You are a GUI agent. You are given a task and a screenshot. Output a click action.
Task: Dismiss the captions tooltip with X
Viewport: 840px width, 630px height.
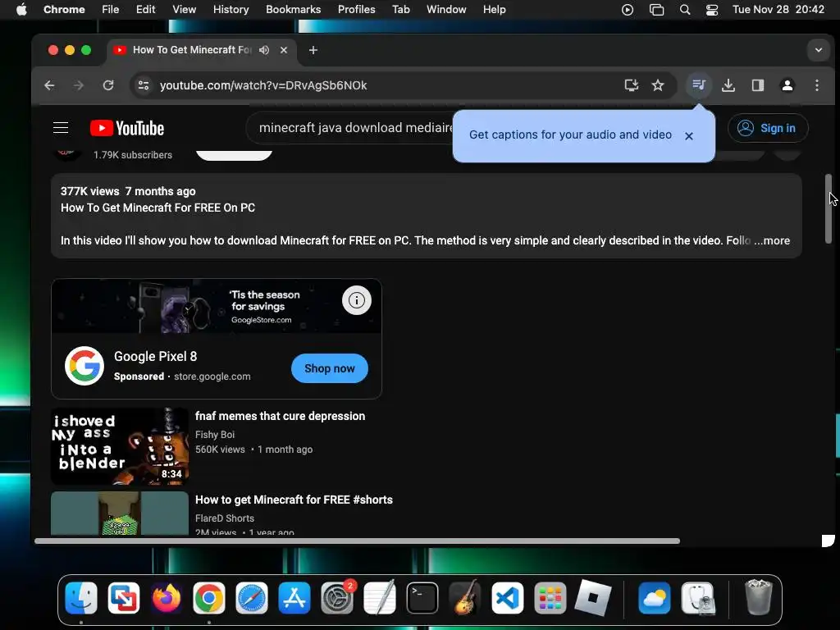click(689, 136)
